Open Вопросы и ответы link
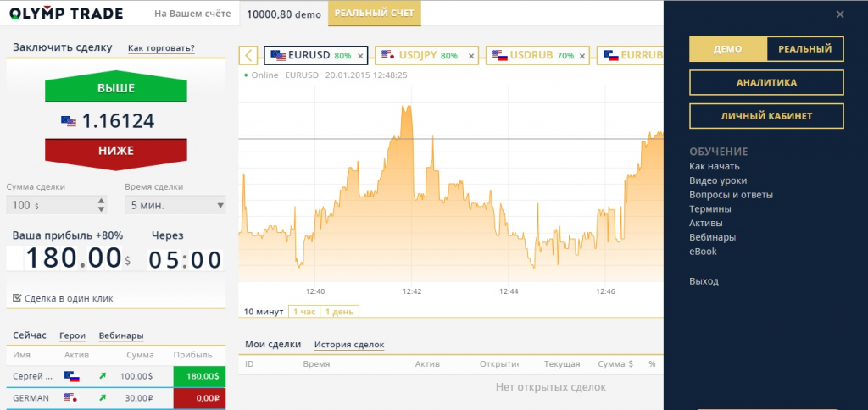This screenshot has height=410, width=868. [x=731, y=195]
